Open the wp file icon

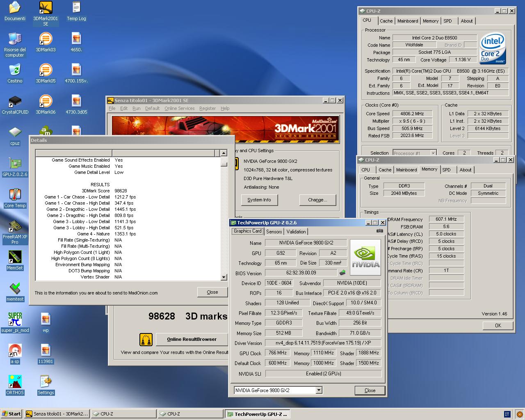[x=46, y=322]
